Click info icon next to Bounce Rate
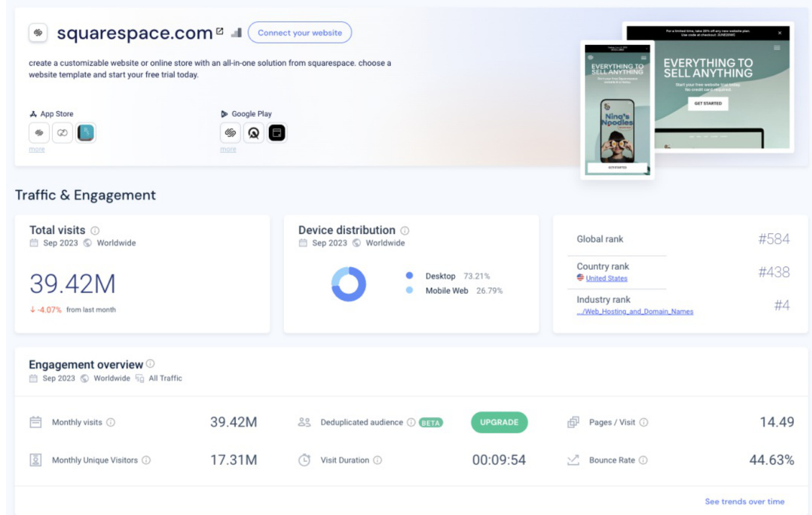812x515 pixels. pos(643,460)
